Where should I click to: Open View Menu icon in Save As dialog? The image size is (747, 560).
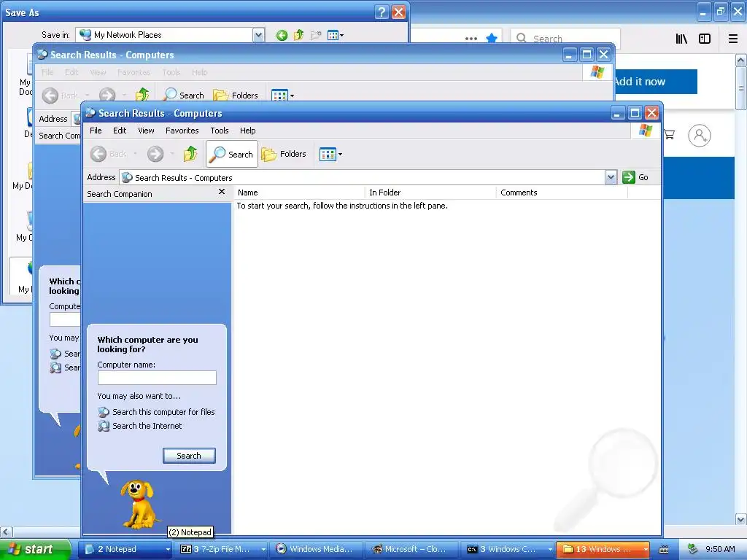pyautogui.click(x=336, y=35)
